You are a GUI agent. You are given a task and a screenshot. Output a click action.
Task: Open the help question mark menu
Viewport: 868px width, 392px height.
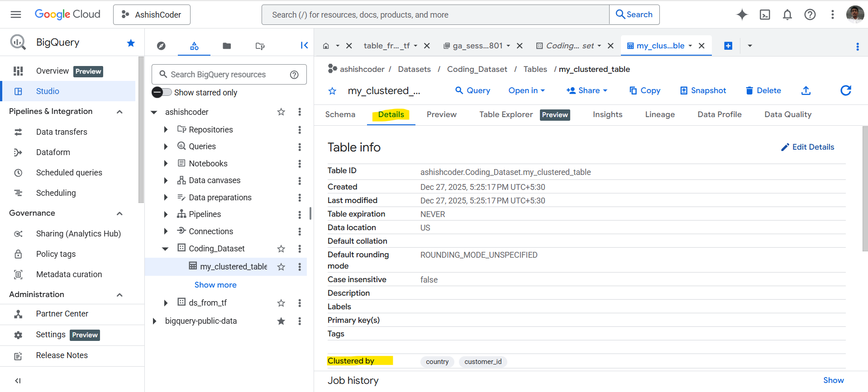tap(810, 14)
